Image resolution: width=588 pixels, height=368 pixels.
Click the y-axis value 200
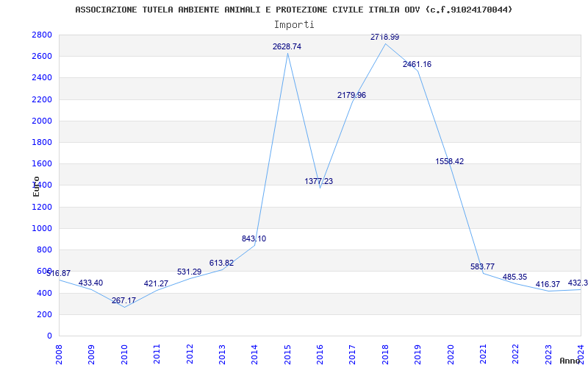[x=46, y=314]
